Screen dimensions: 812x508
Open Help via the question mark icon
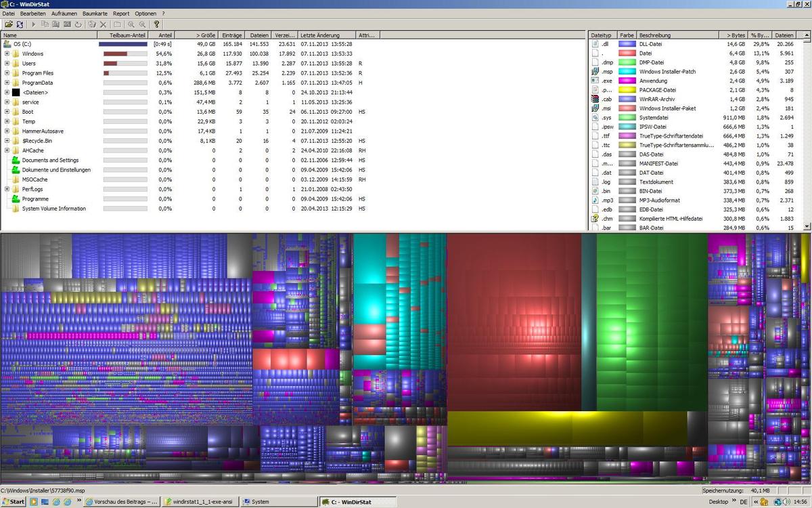(157, 24)
